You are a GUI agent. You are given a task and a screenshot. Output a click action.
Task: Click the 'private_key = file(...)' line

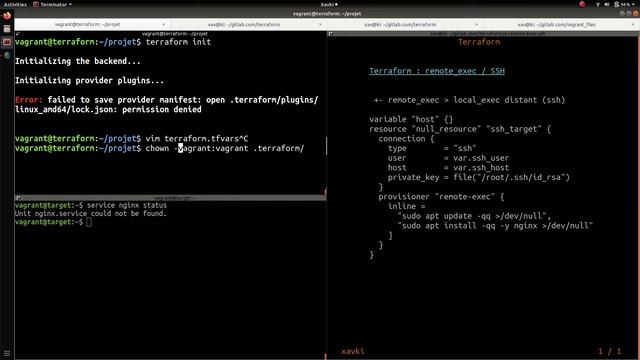click(x=479, y=177)
